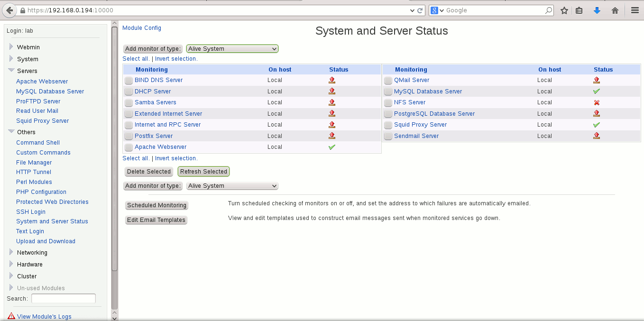Bookmark this page with the star icon
The width and height of the screenshot is (644, 321).
click(x=564, y=10)
